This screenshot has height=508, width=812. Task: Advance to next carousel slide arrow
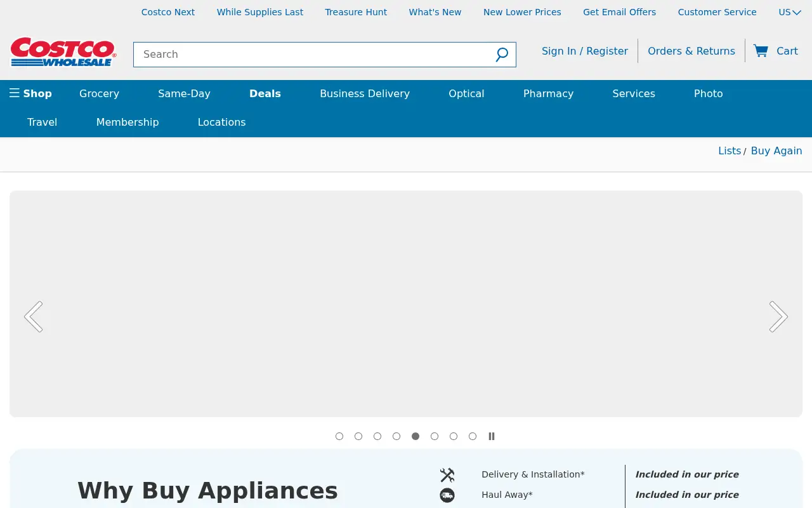point(778,316)
